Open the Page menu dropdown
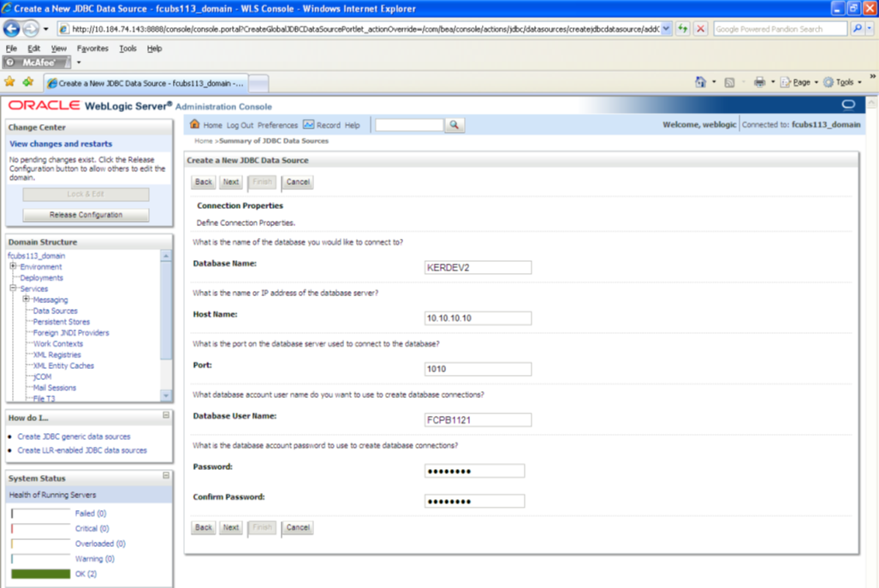The image size is (879, 588). pyautogui.click(x=816, y=82)
